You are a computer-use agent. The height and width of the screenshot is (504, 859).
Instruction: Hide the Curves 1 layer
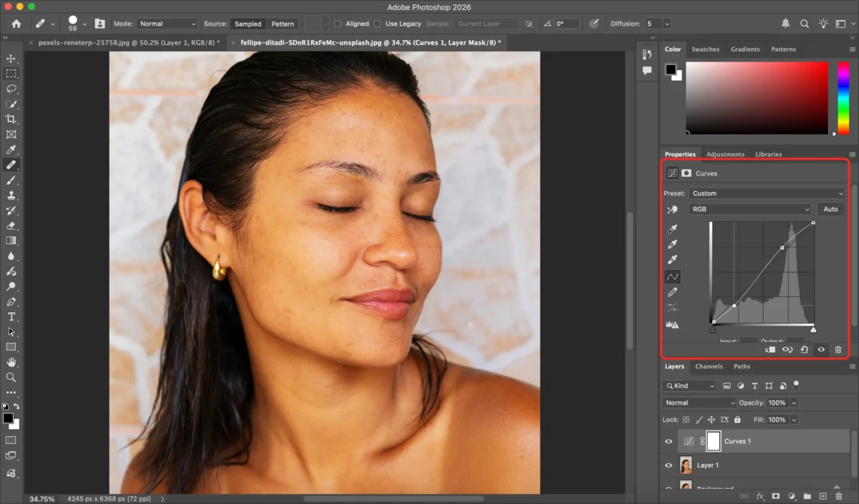coord(669,442)
